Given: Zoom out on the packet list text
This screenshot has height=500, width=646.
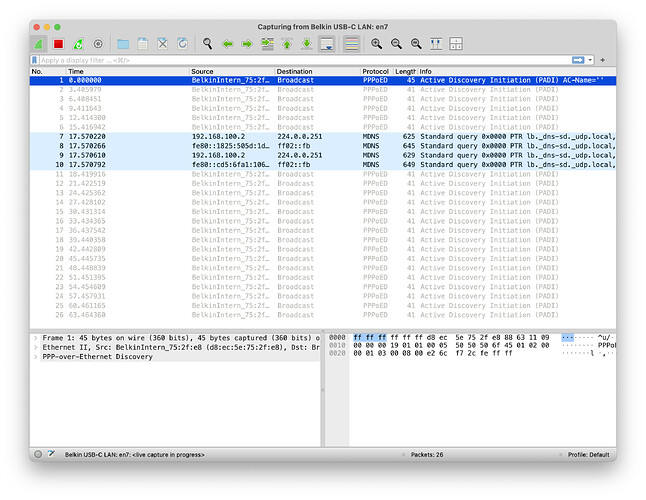Looking at the screenshot, I should (396, 44).
